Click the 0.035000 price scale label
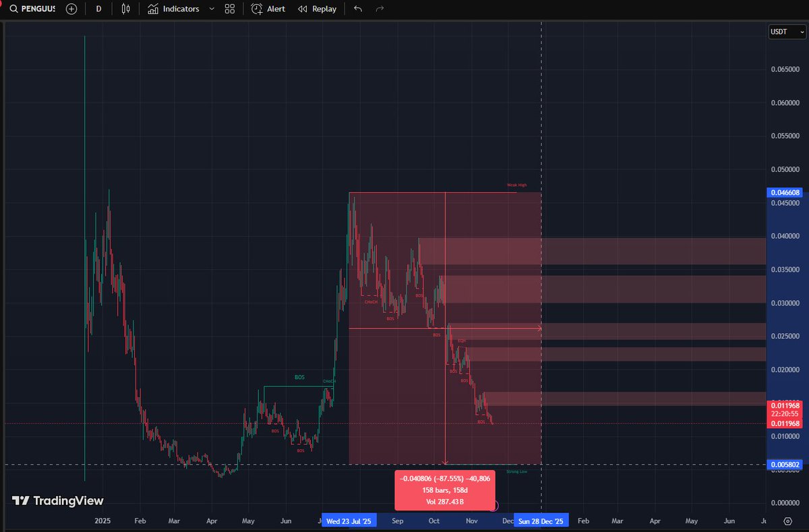Image resolution: width=809 pixels, height=532 pixels. coord(785,270)
